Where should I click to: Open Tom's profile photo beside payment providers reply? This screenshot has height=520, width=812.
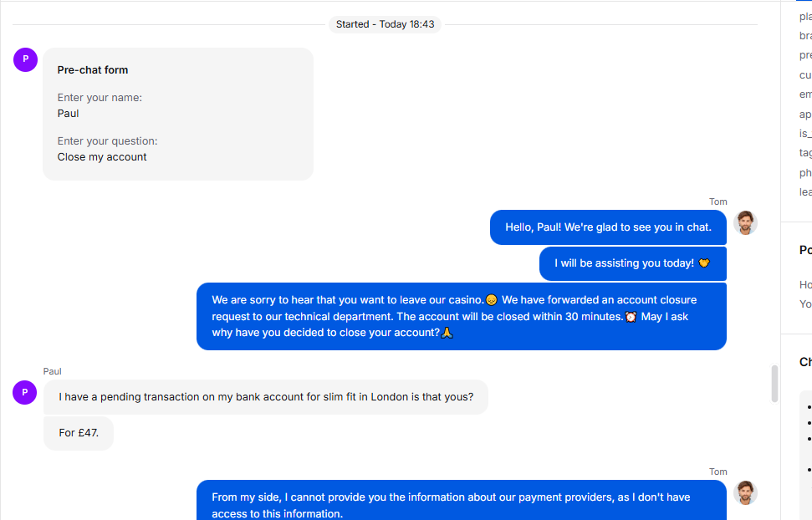coord(745,492)
